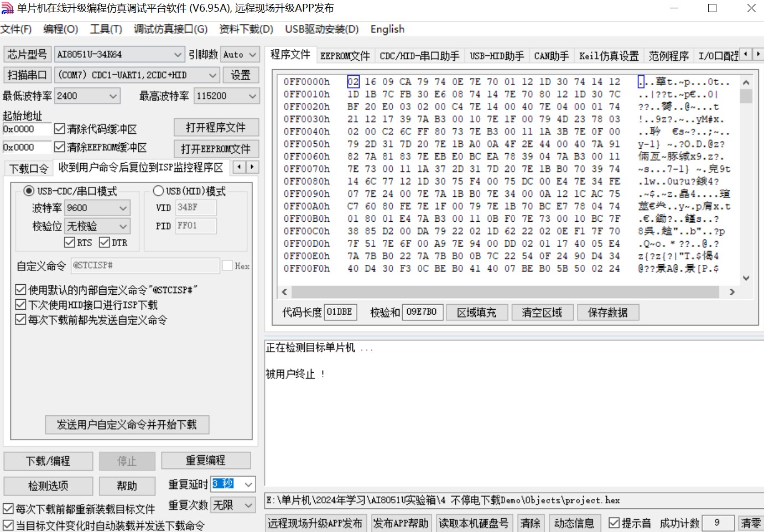This screenshot has height=532, width=764.
Task: Click 打开EEPROM文件 button
Action: (216, 149)
